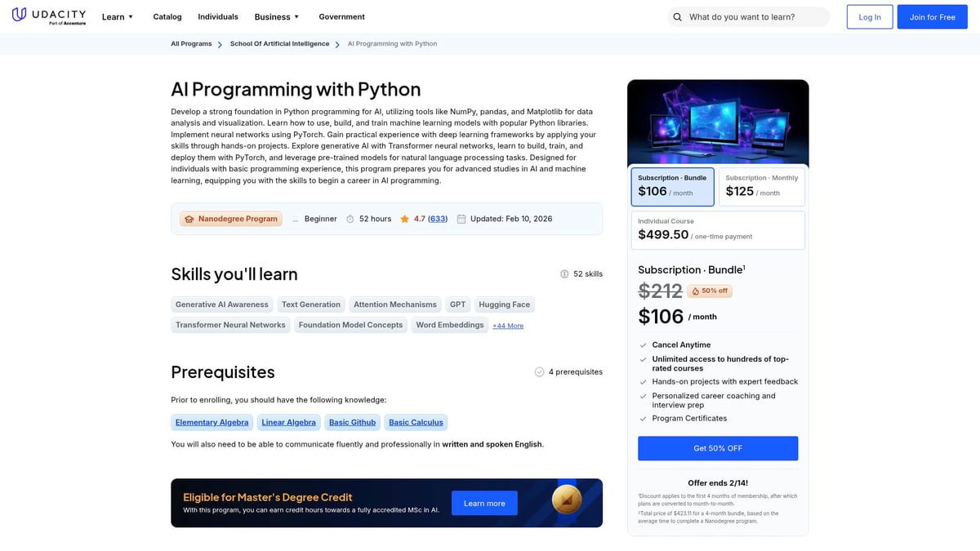Image resolution: width=980 pixels, height=551 pixels.
Task: Click the strikethrough $212 price
Action: 660,291
